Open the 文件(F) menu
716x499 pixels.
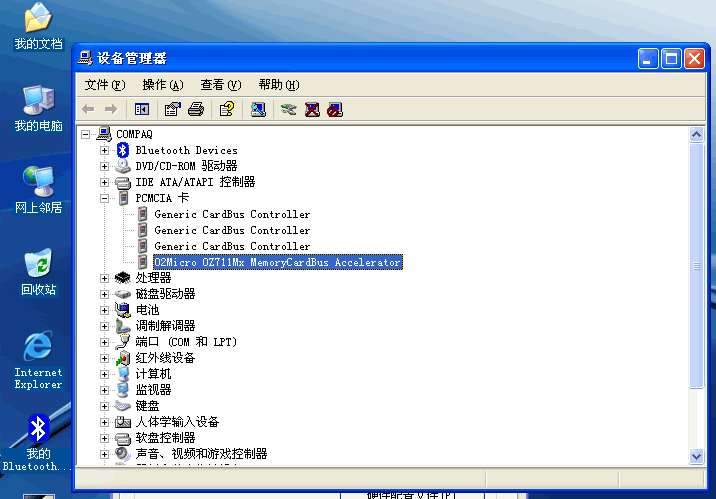pyautogui.click(x=105, y=85)
